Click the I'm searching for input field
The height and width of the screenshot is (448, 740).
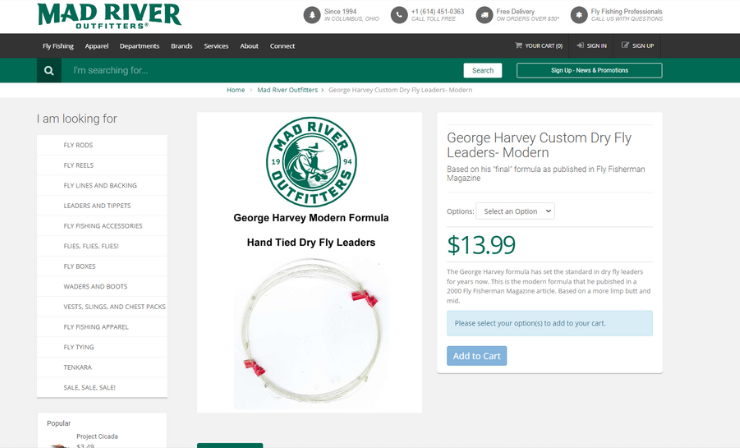tap(260, 70)
